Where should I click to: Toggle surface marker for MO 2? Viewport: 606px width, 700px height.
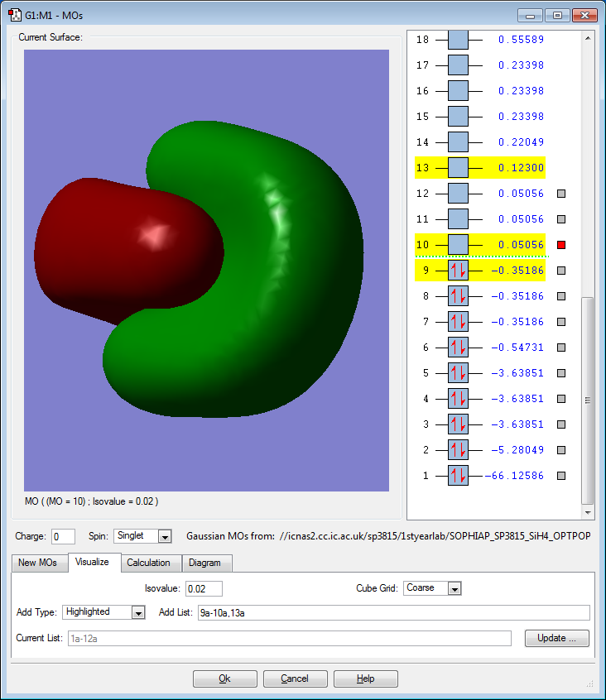coord(561,450)
